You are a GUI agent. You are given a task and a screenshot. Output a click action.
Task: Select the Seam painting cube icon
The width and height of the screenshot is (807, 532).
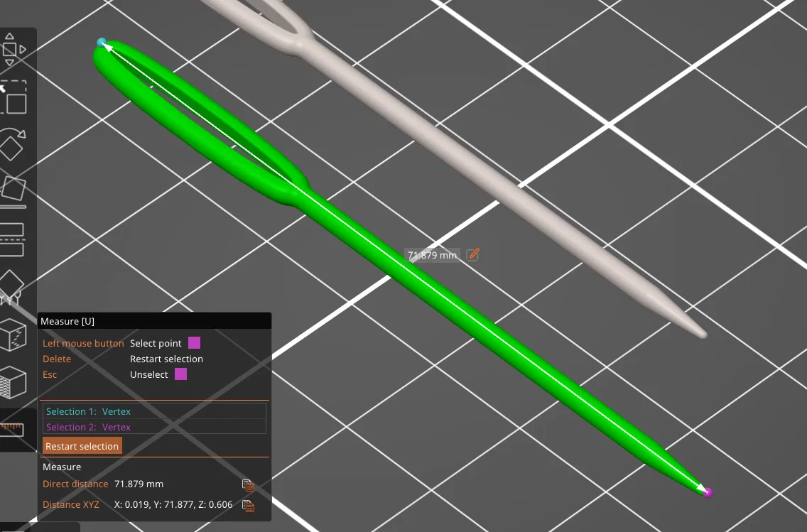click(x=12, y=335)
